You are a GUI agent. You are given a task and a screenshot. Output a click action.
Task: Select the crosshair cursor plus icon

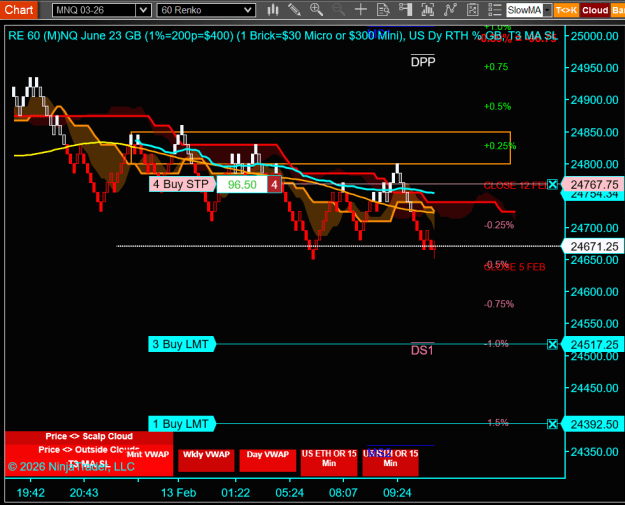361,10
